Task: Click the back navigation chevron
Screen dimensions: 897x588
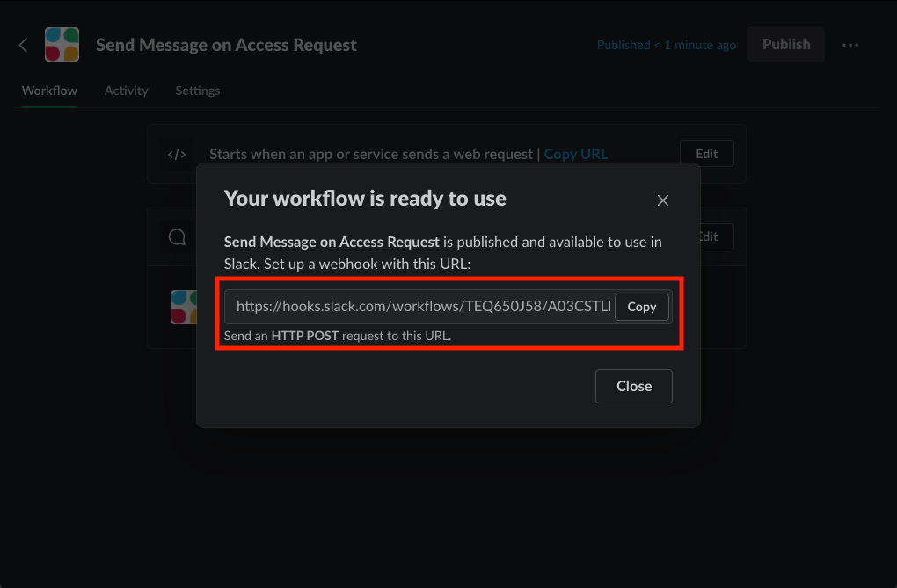Action: [23, 44]
